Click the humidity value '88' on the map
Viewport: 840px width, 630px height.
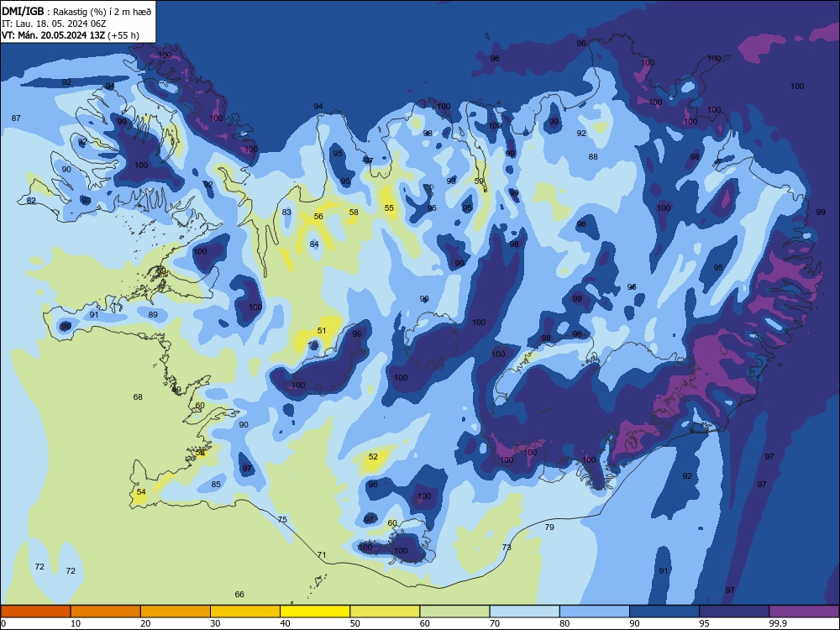tap(593, 156)
